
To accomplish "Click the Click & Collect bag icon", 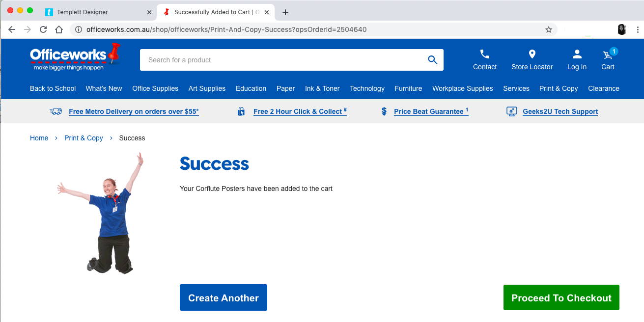I will [x=241, y=111].
